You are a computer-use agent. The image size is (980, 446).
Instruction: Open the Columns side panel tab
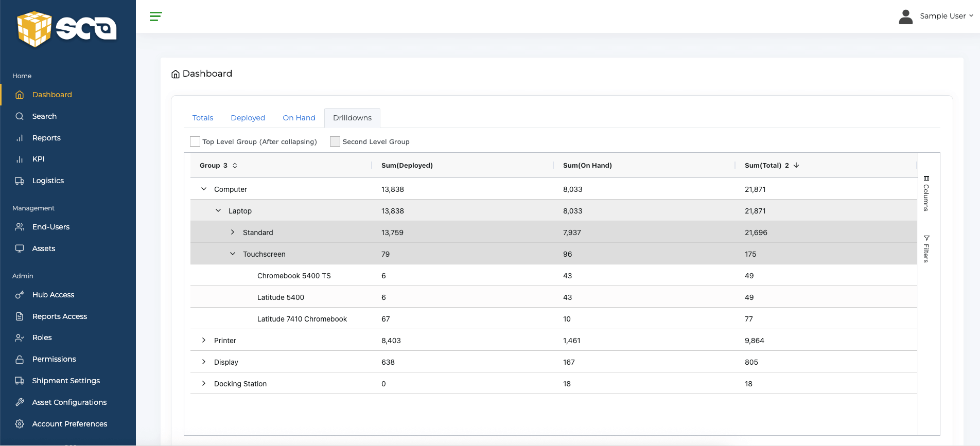[926, 193]
